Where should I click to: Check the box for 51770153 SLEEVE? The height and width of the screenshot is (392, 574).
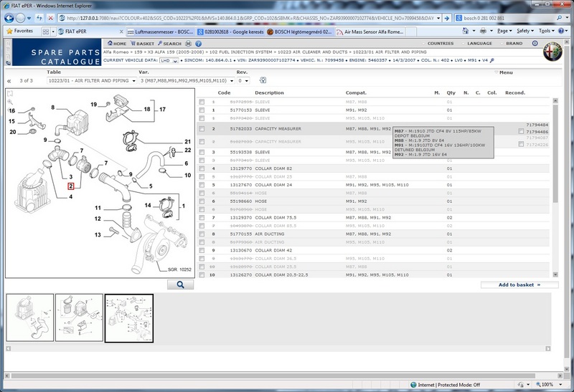[202, 110]
